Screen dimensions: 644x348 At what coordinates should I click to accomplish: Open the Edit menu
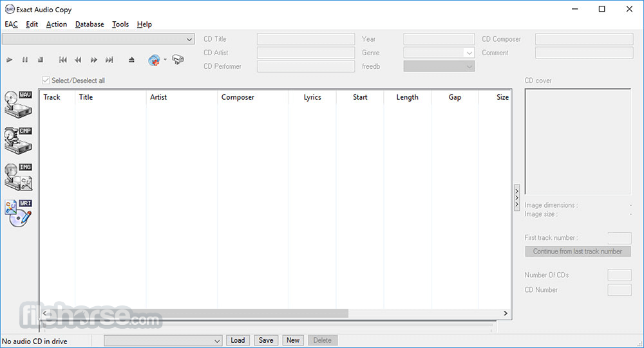pos(32,24)
